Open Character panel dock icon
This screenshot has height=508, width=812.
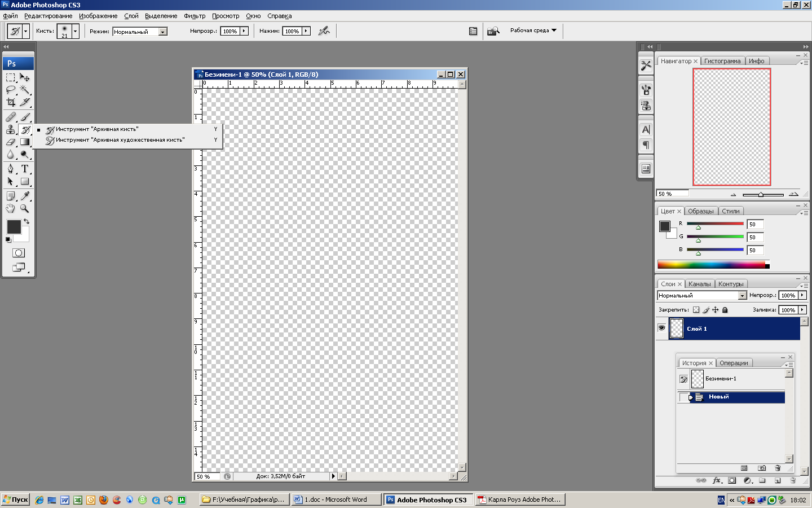point(646,129)
